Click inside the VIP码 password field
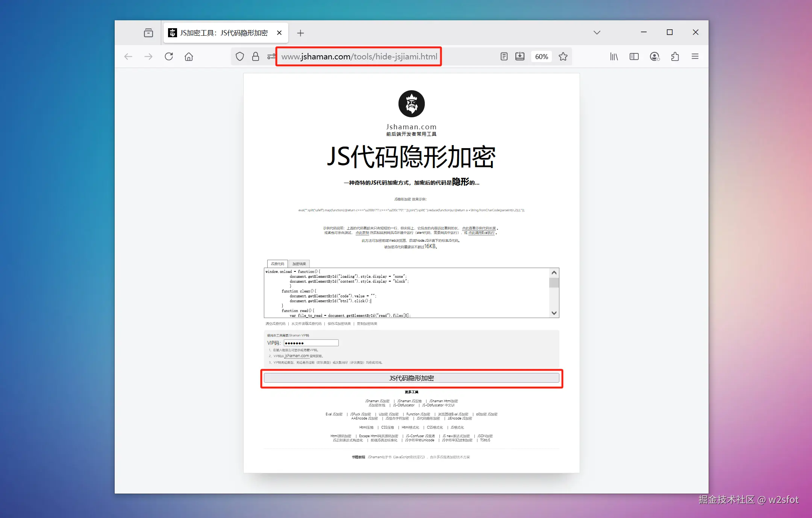The width and height of the screenshot is (812, 518). (311, 342)
